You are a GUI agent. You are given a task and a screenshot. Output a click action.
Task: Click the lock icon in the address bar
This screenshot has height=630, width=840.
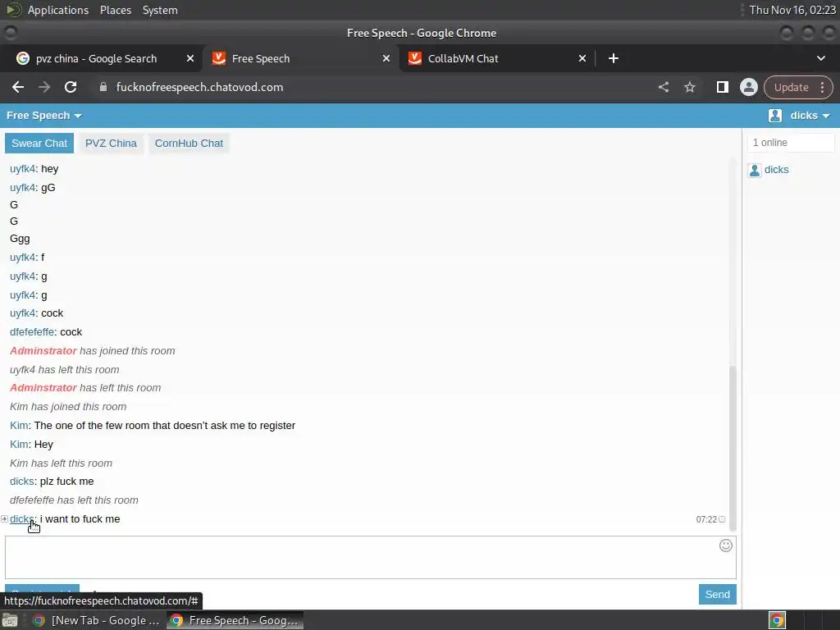coord(103,87)
